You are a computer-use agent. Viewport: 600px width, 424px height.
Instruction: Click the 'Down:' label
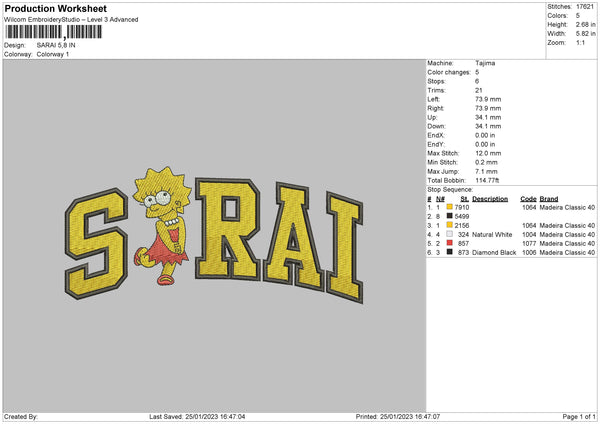[436, 126]
